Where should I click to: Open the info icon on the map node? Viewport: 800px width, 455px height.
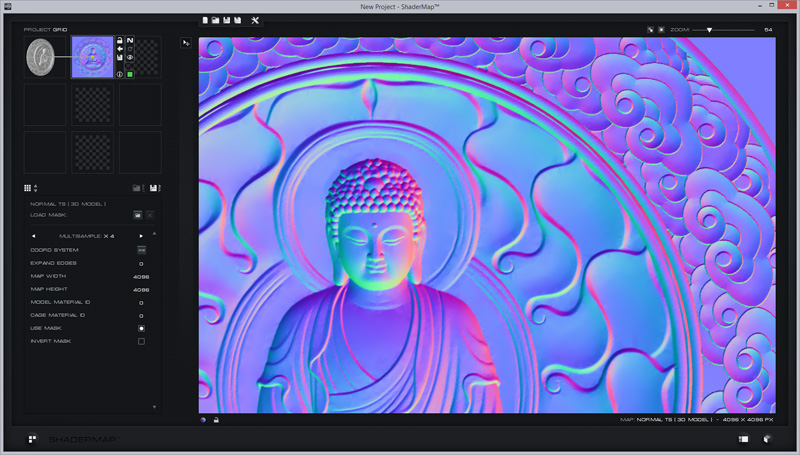pyautogui.click(x=120, y=74)
